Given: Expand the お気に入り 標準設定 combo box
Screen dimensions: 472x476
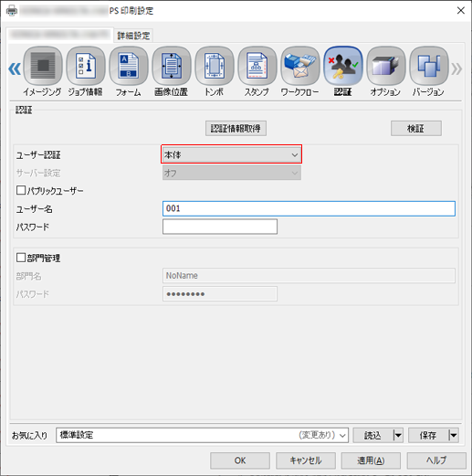Looking at the screenshot, I should 202,435.
